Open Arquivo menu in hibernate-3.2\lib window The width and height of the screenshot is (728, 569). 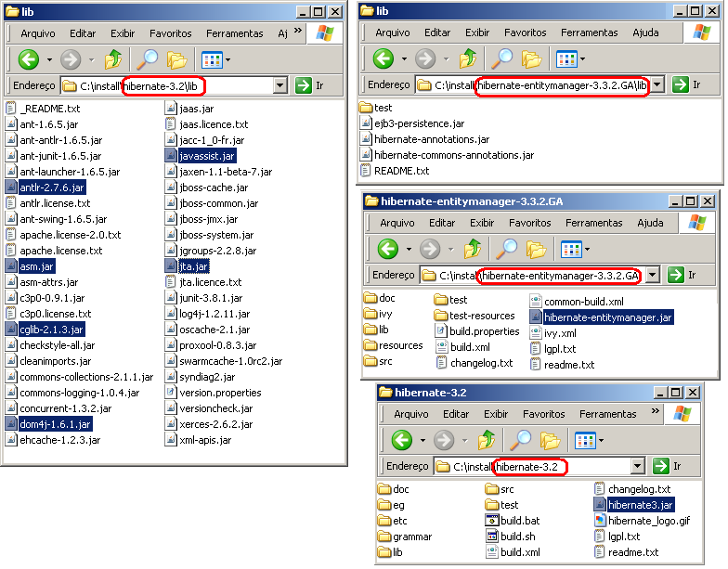click(x=38, y=33)
